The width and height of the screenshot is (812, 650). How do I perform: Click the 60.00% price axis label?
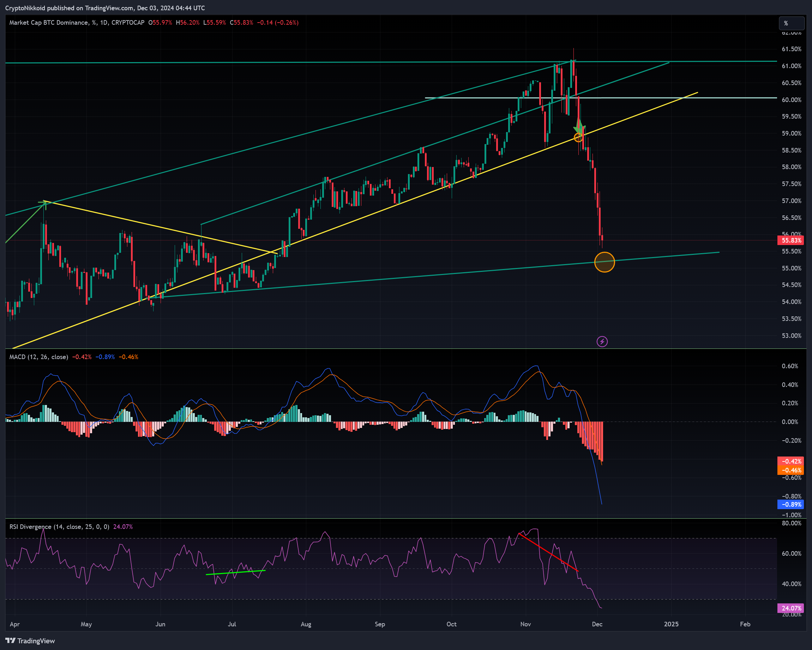[x=792, y=100]
